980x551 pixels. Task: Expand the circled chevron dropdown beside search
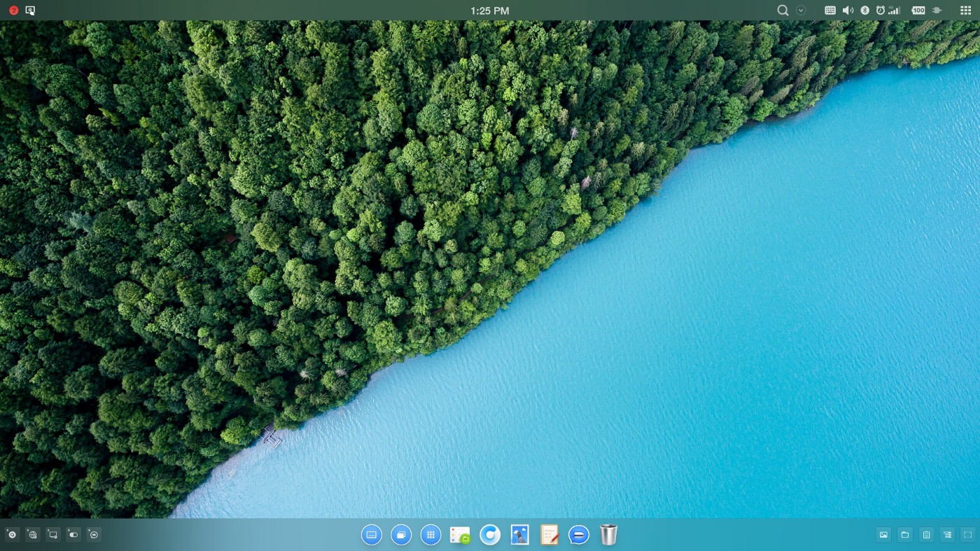click(x=801, y=11)
